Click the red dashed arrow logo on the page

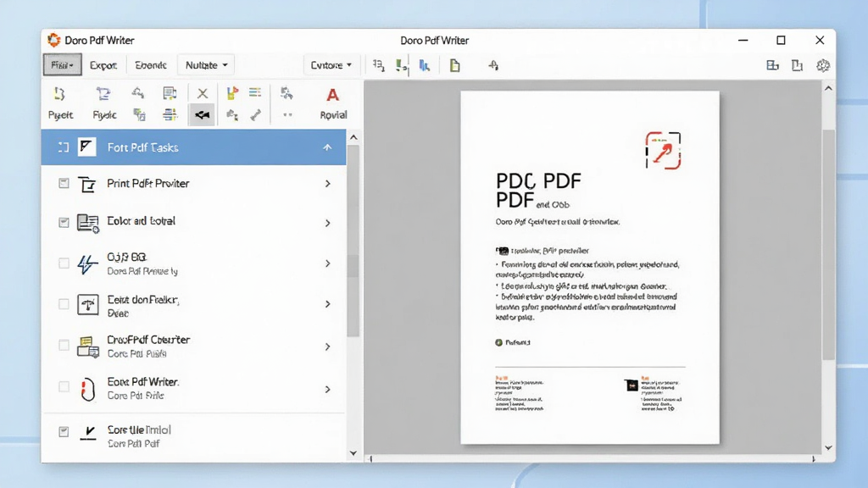[663, 151]
